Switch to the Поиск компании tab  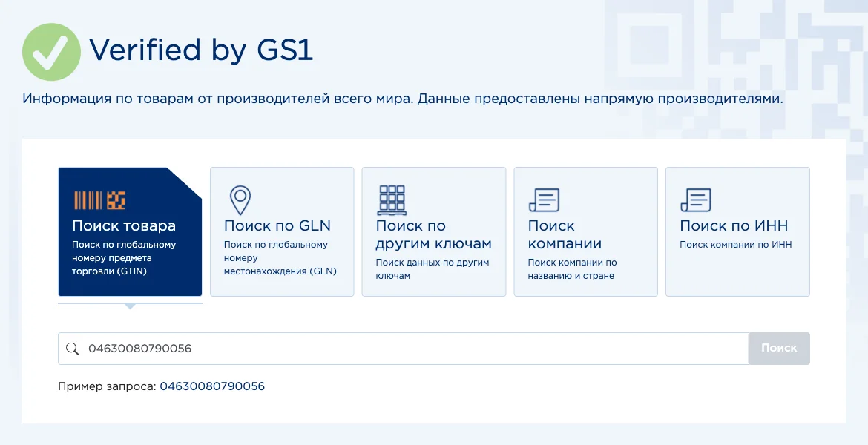[x=585, y=231]
